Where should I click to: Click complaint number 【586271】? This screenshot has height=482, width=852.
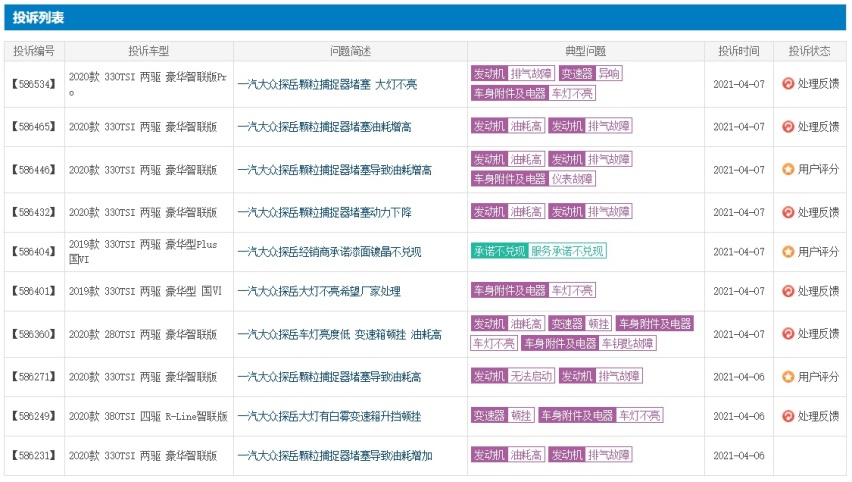point(34,377)
